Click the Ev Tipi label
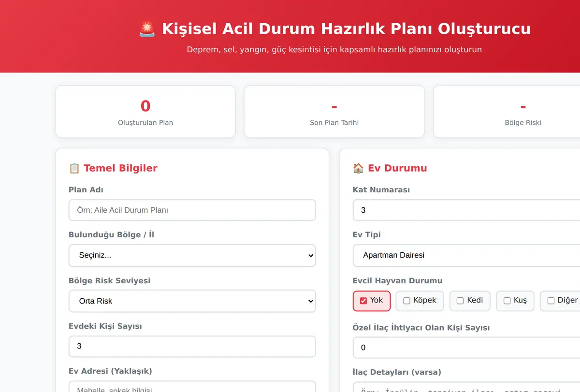 [x=367, y=235]
